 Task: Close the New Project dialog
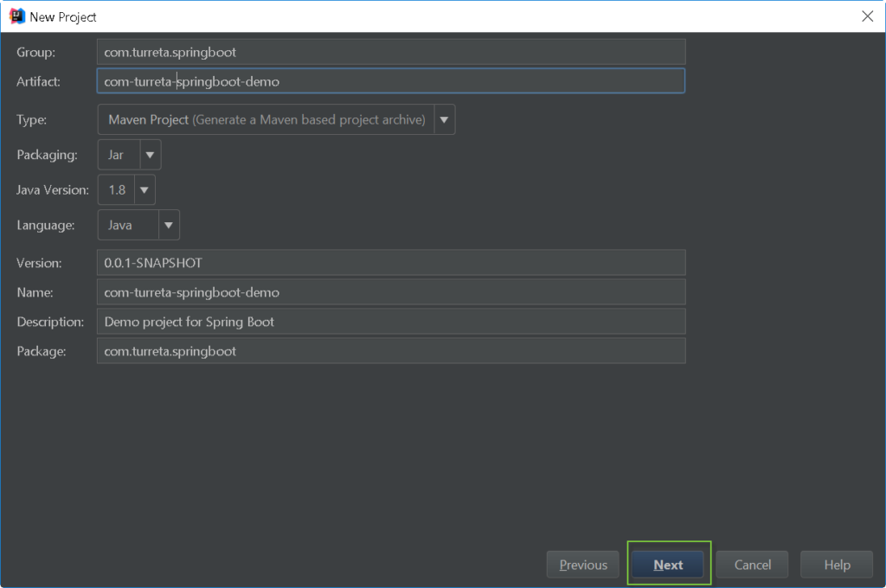[x=867, y=16]
